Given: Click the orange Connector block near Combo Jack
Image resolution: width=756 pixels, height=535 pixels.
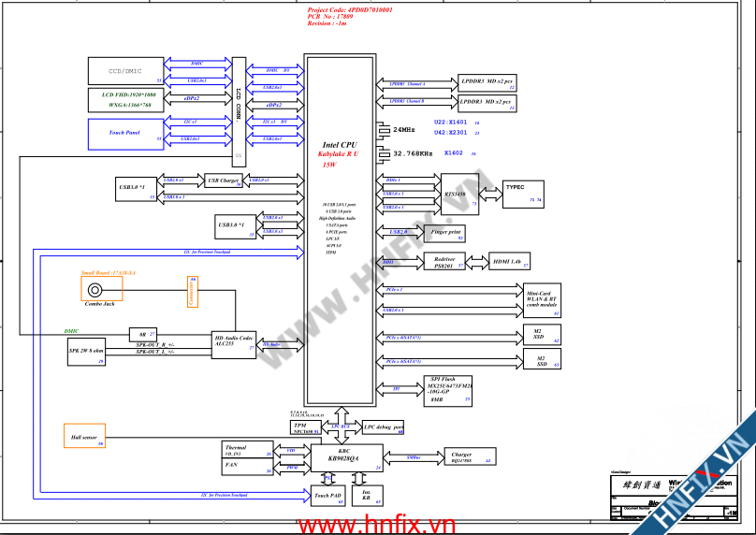Looking at the screenshot, I should [192, 292].
